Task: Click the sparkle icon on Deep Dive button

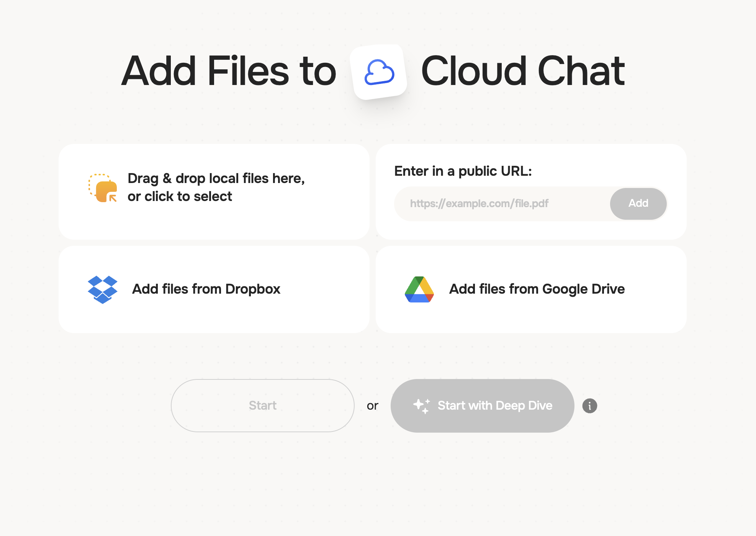Action: click(421, 405)
